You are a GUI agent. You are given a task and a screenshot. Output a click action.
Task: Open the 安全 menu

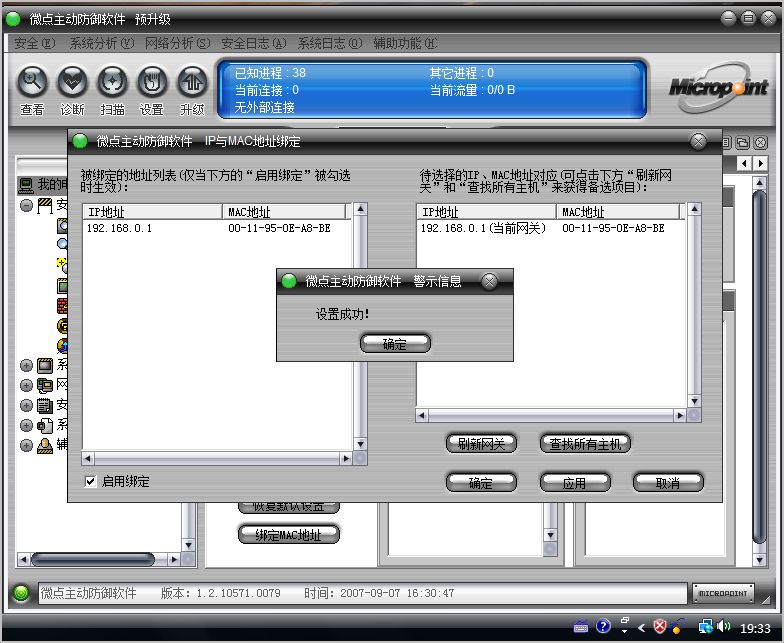[x=34, y=44]
